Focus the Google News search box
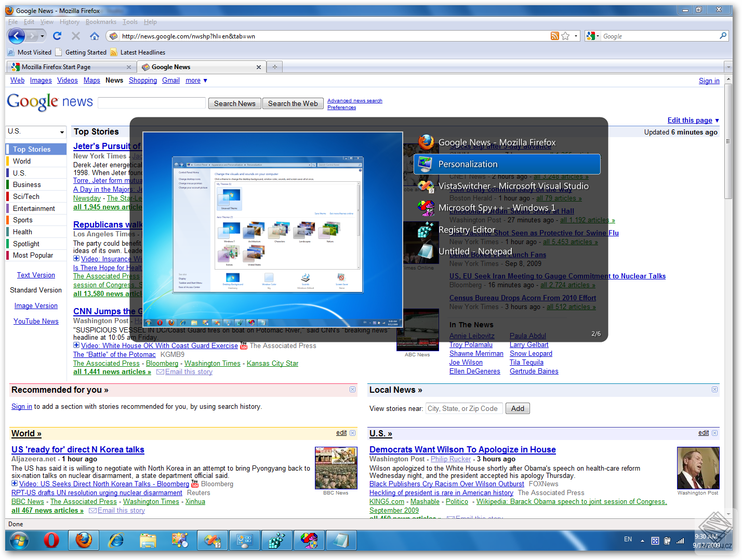742x560 pixels. 152,103
